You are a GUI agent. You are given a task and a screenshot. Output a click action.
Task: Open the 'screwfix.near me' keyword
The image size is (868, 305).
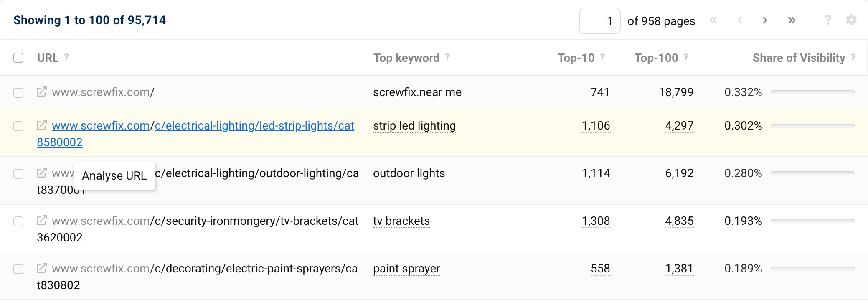(x=417, y=92)
